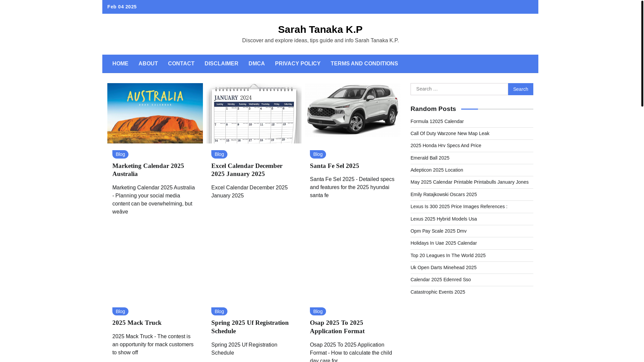This screenshot has height=362, width=644.
Task: Open 2025 Mack Truck post title
Action: click(137, 323)
